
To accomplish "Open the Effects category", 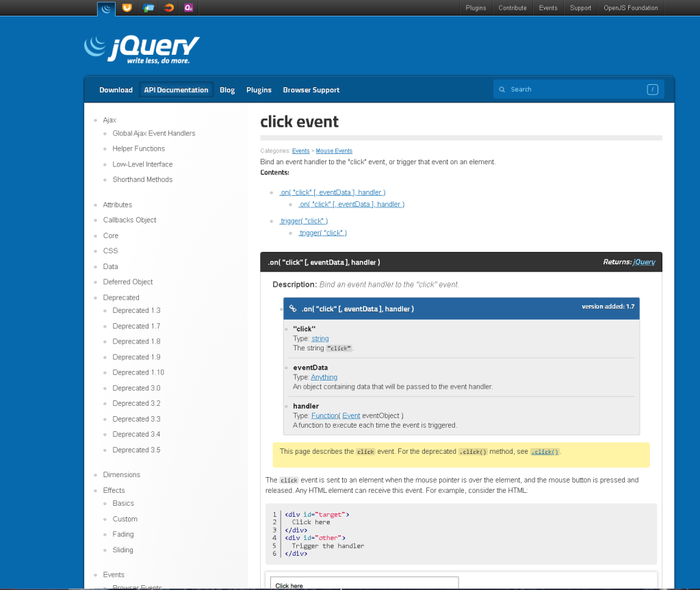I will 114,490.
